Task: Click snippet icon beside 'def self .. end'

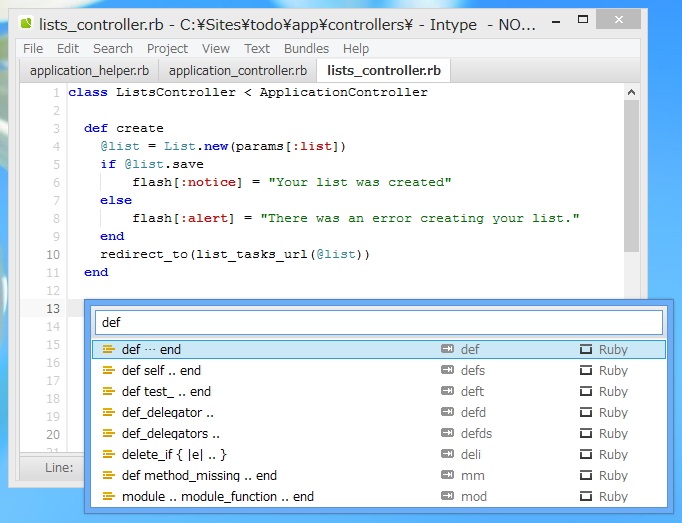Action: (x=108, y=370)
